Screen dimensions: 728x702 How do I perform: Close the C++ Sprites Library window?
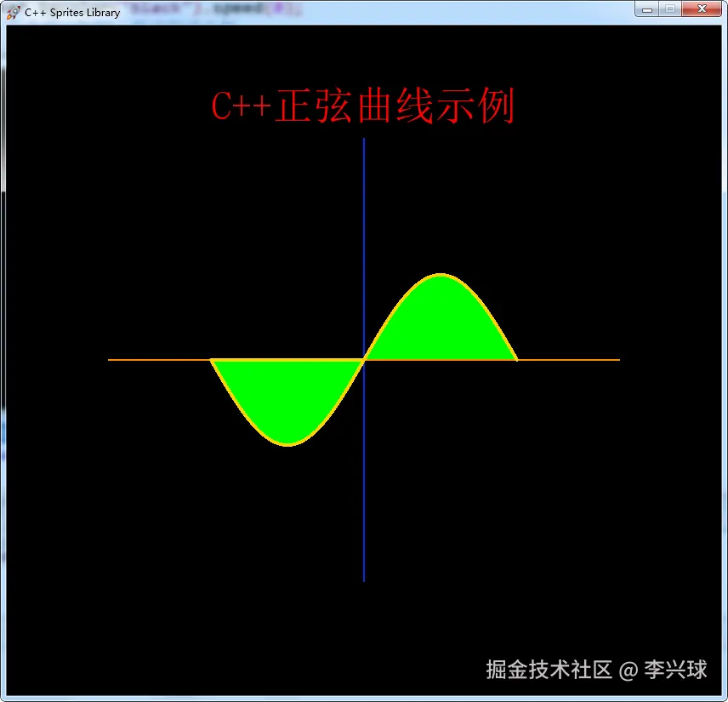pyautogui.click(x=702, y=9)
